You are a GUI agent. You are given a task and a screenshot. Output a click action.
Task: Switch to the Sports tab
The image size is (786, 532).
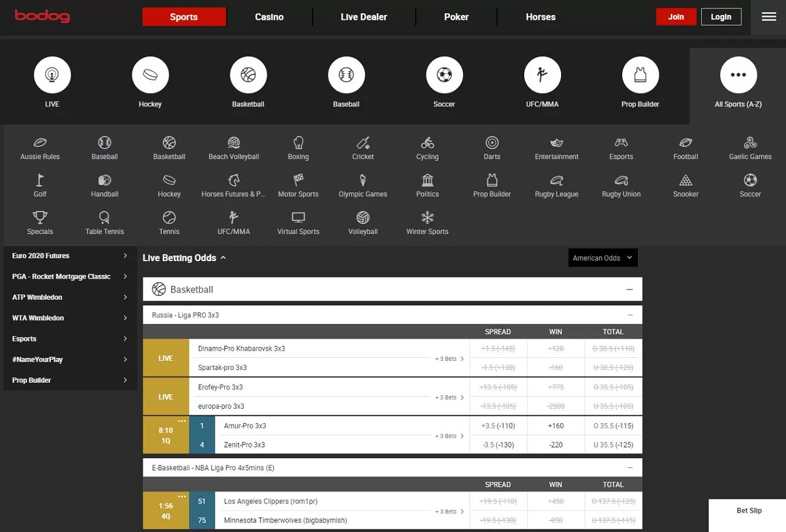(x=184, y=17)
